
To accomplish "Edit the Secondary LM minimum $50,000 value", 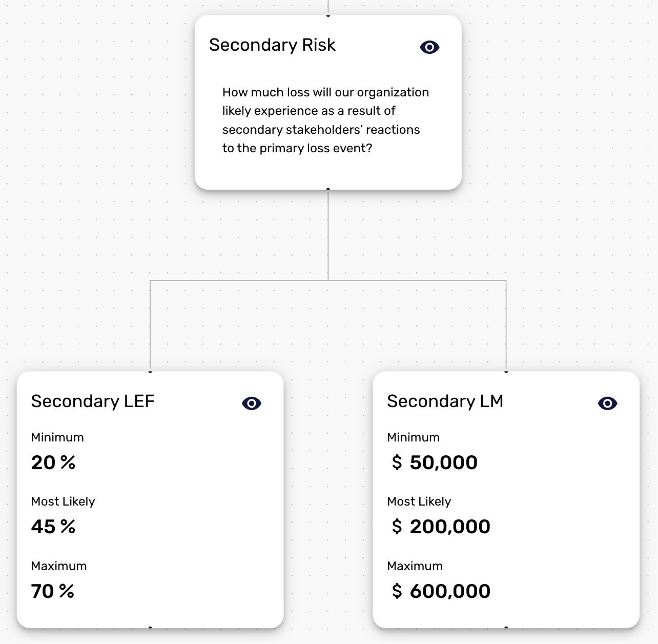I will tap(435, 462).
